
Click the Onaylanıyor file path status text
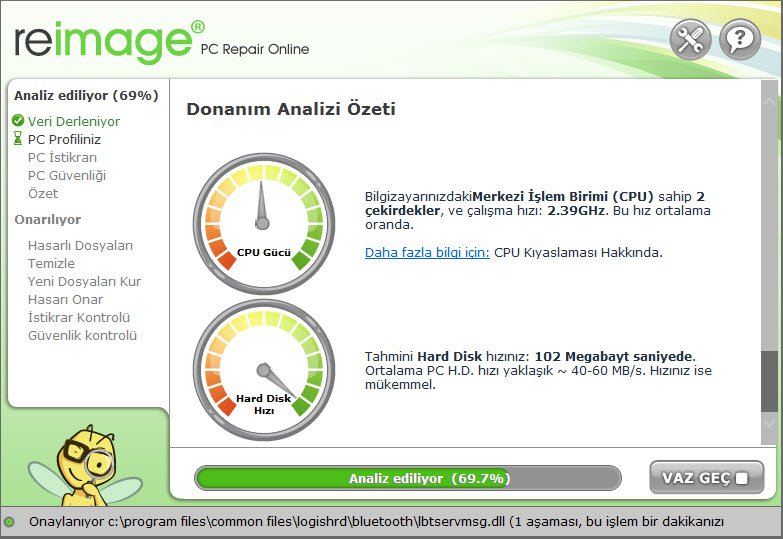[376, 522]
